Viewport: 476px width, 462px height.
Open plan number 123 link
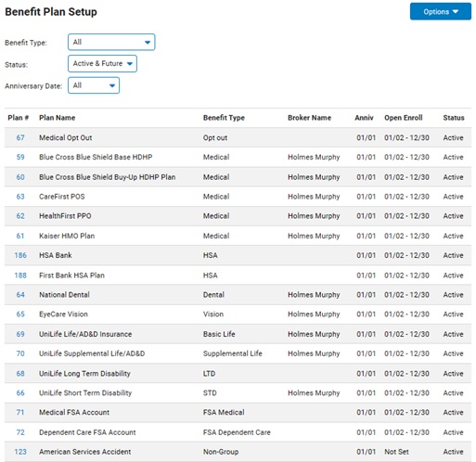point(20,452)
